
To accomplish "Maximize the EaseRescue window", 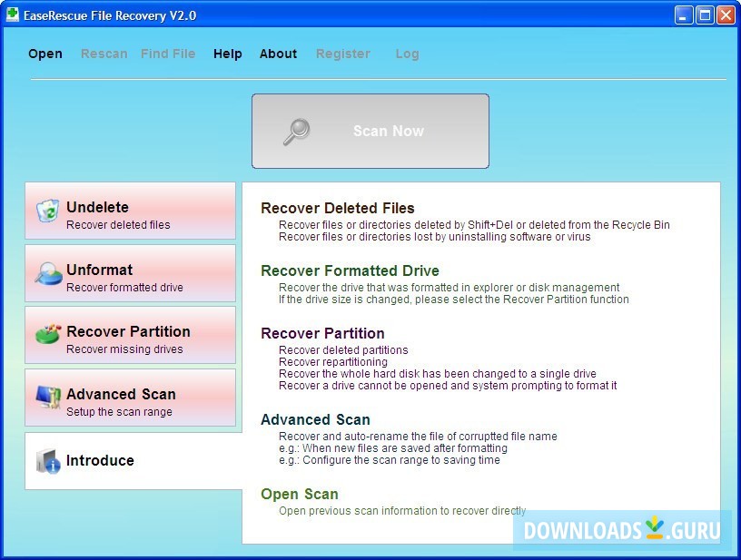I will pos(705,15).
